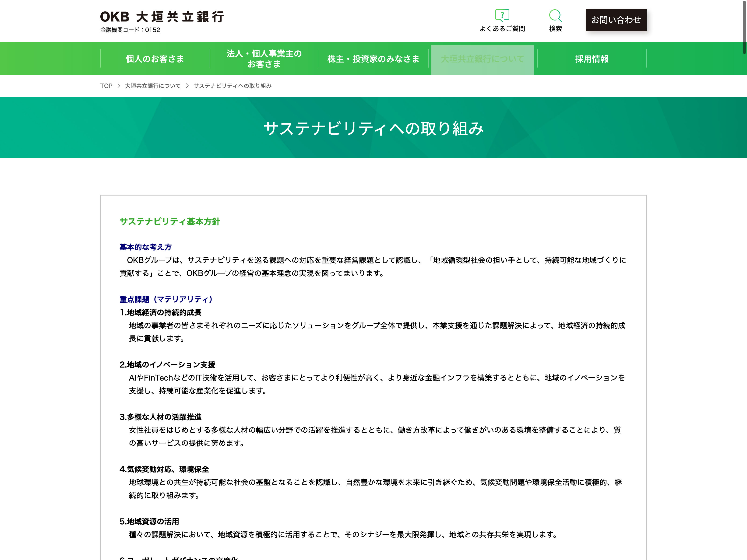The image size is (747, 560).
Task: Follow the 大垣共立銀行について breadcrumb link
Action: (153, 86)
